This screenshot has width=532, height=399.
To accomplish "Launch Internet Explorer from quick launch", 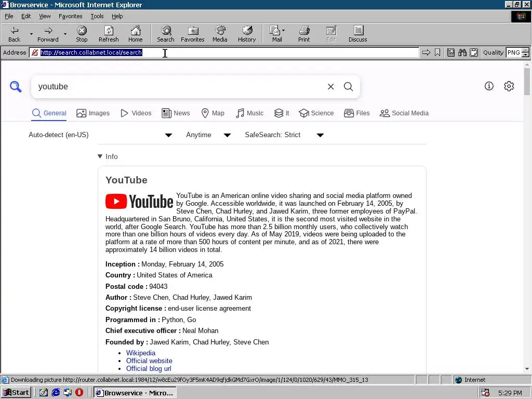I will tap(56, 393).
